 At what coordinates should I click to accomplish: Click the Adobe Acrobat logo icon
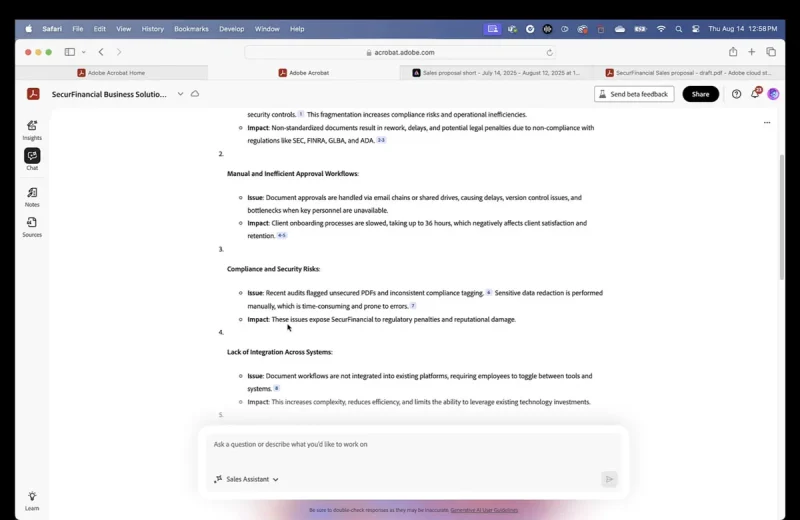pos(33,94)
